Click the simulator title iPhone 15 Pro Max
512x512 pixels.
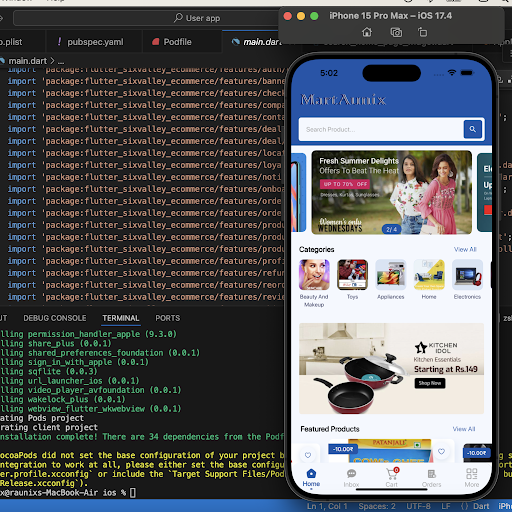click(x=390, y=16)
